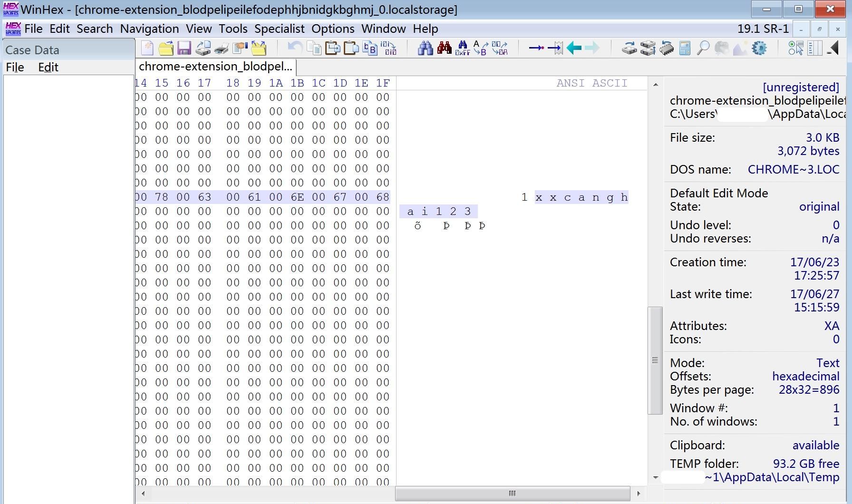852x504 pixels.
Task: Click the hex view vertical scrollbar thumb
Action: pos(656,360)
